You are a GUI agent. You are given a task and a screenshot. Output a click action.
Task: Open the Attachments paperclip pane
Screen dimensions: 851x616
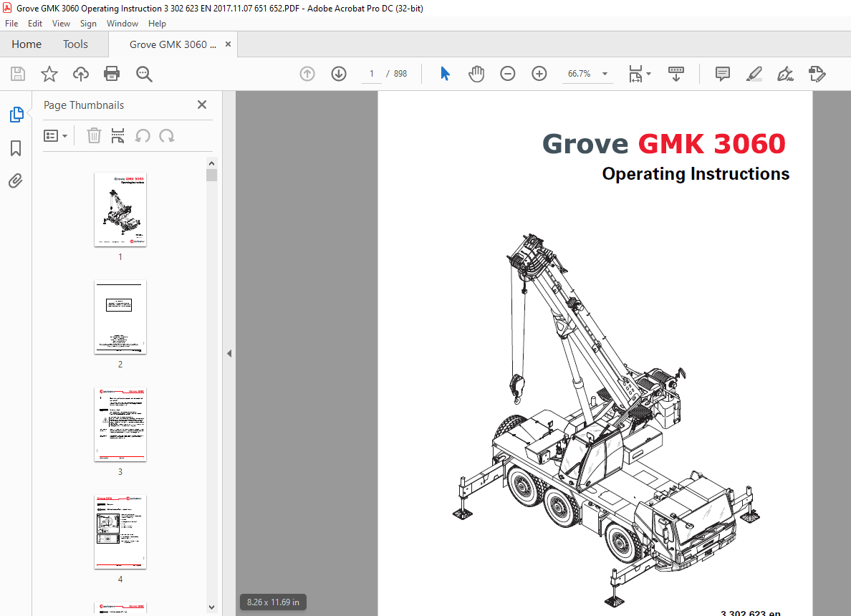point(16,181)
